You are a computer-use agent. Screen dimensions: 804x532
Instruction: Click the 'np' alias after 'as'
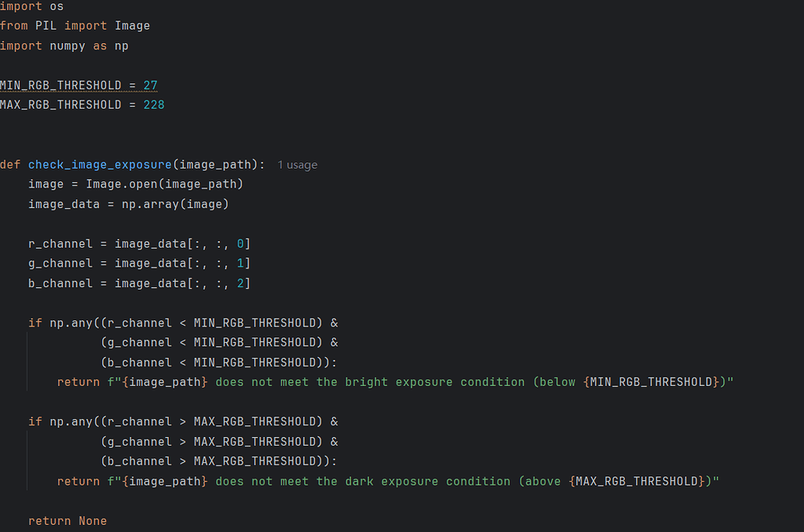[x=122, y=46]
